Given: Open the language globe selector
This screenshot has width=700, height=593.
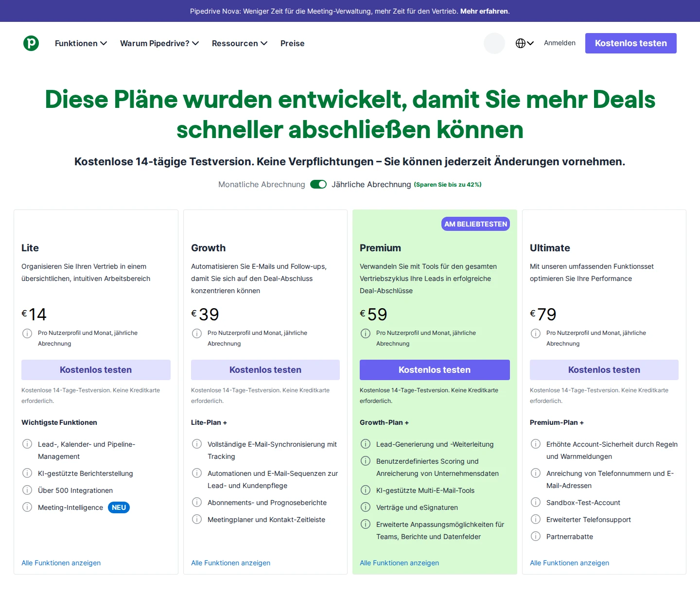Looking at the screenshot, I should 525,43.
